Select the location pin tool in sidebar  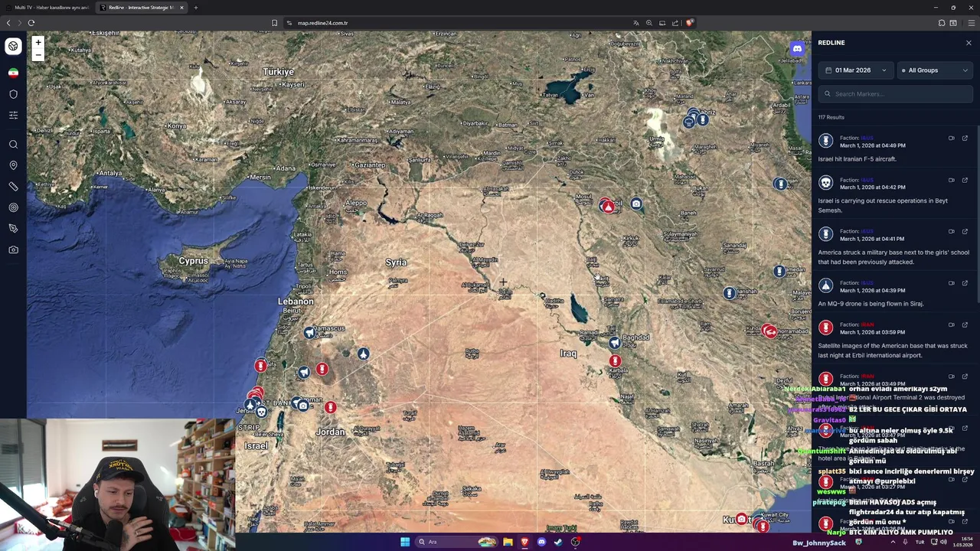pos(13,165)
